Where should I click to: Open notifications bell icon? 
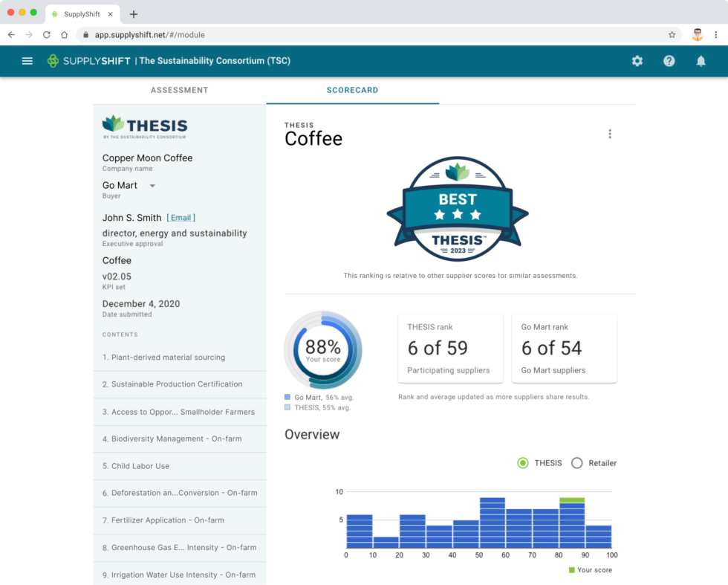coord(701,61)
